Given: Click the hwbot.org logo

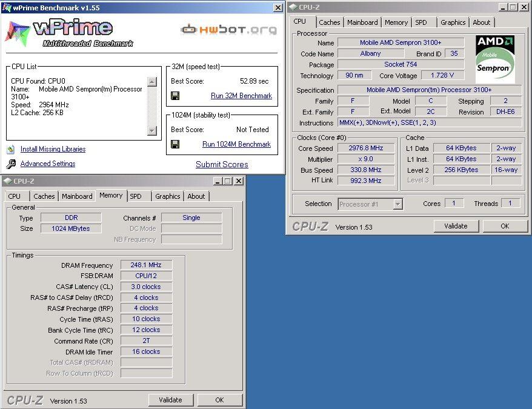Looking at the screenshot, I should (x=228, y=30).
